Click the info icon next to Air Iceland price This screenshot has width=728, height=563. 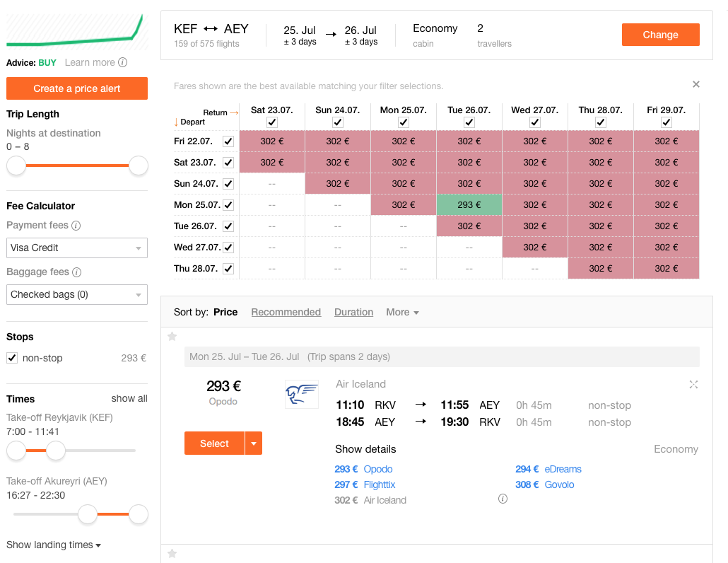503,499
